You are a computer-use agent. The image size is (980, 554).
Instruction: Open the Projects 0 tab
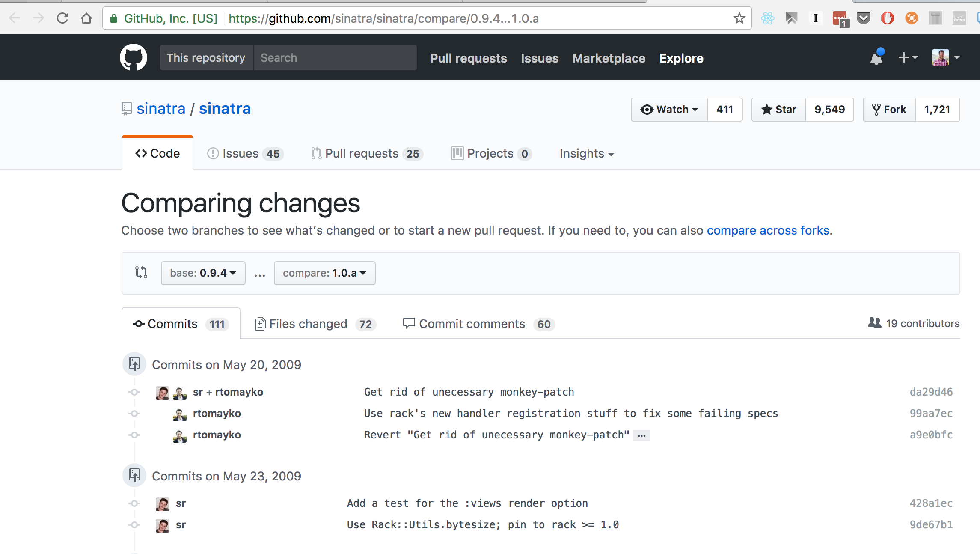[491, 154]
